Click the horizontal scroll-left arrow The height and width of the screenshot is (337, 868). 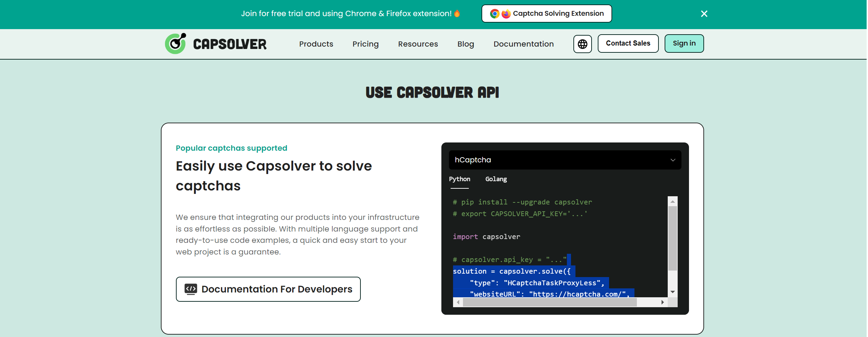click(458, 302)
